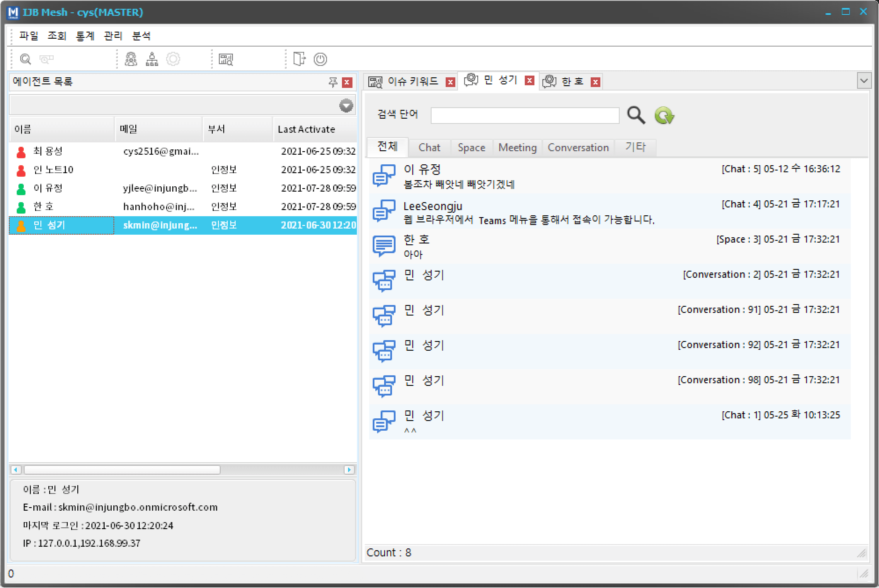
Task: Click conversation icon of Conversation : 91 entry
Action: pyautogui.click(x=384, y=316)
